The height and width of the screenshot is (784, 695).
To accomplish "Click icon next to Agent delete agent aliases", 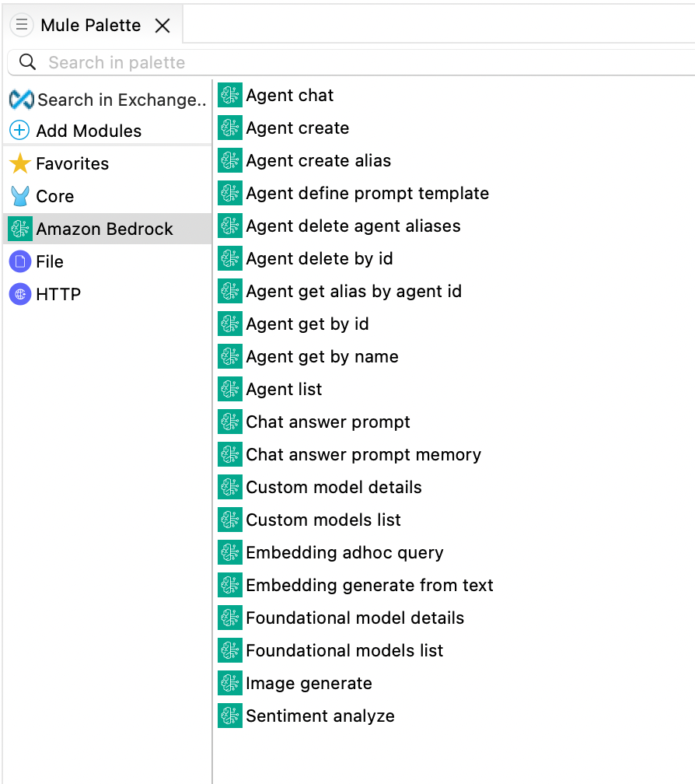I will [x=230, y=226].
